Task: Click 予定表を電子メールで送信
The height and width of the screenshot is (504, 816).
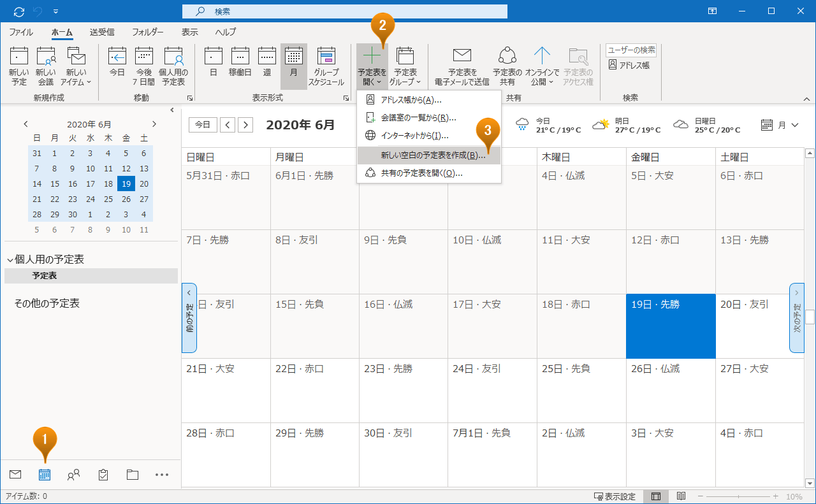Action: click(462, 66)
